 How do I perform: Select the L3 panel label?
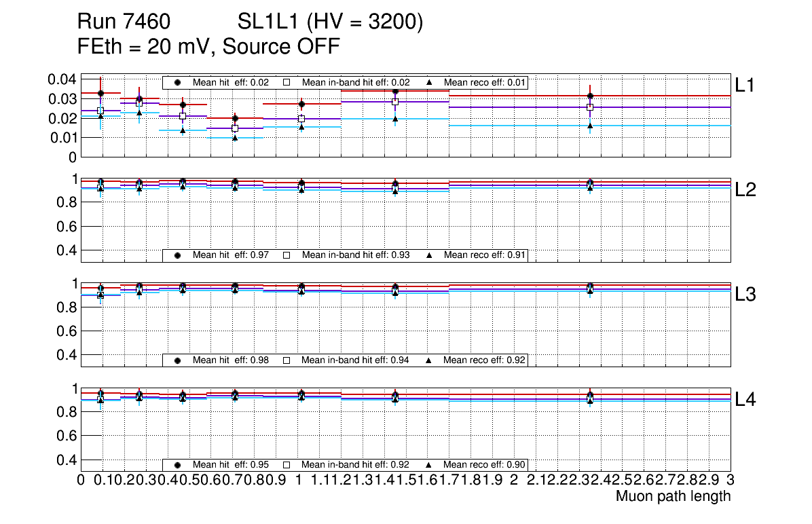click(745, 295)
